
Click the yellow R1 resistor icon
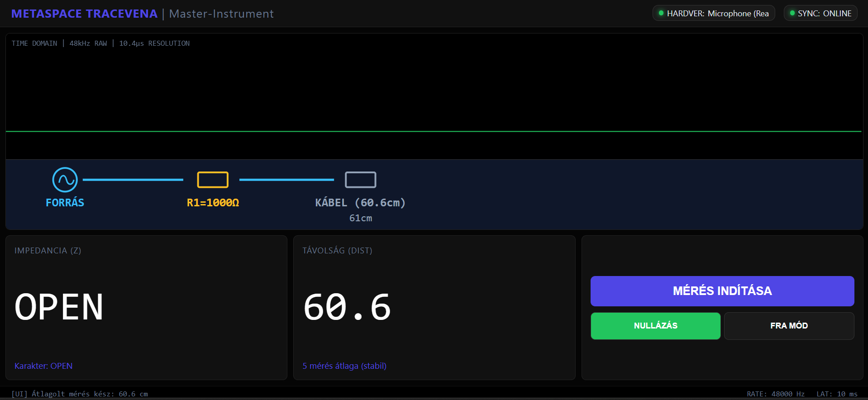point(213,180)
